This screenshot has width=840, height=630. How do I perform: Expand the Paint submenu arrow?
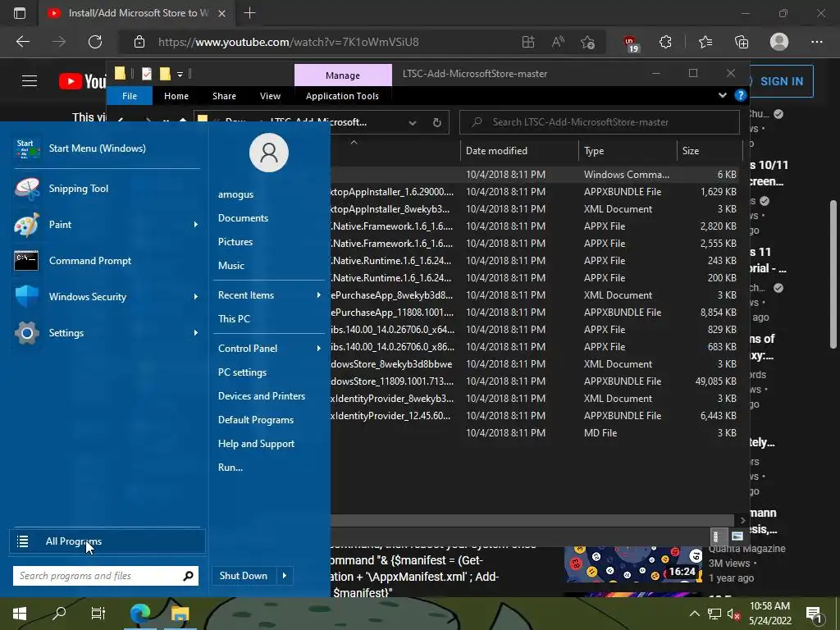pyautogui.click(x=195, y=225)
